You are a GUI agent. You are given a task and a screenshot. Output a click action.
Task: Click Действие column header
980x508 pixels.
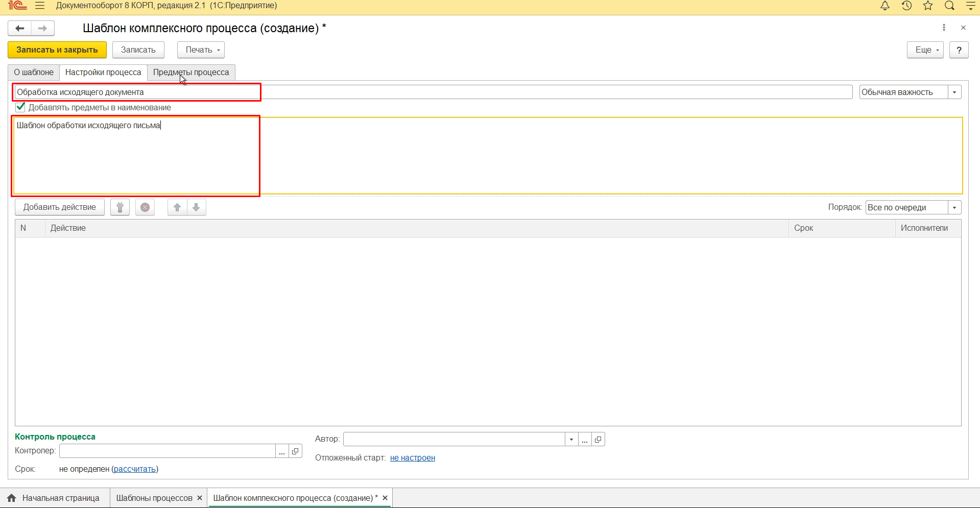417,228
